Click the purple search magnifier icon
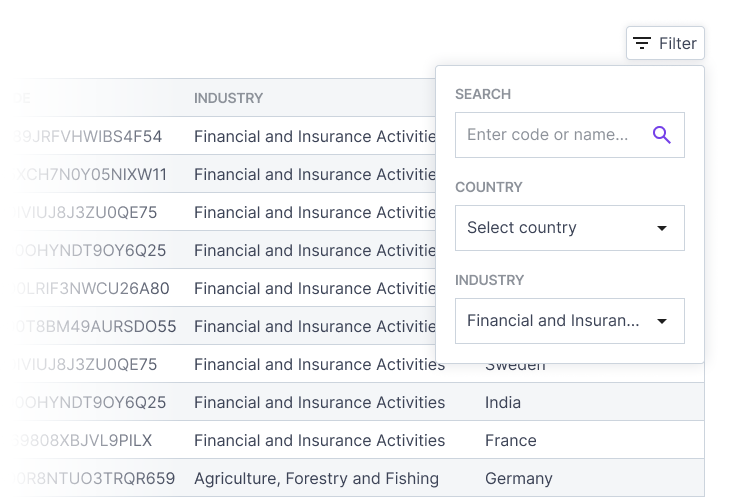The image size is (735, 497). (662, 135)
